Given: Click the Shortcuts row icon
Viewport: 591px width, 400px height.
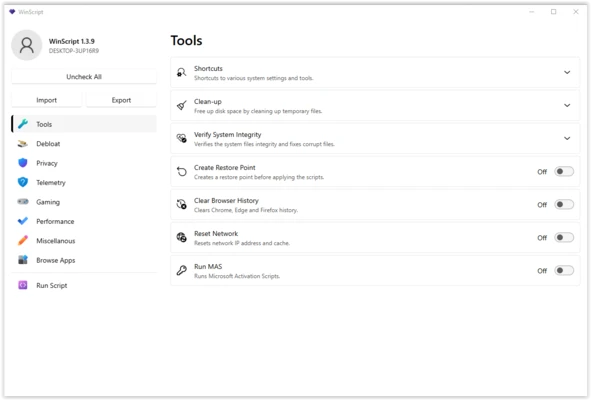Looking at the screenshot, I should point(182,72).
